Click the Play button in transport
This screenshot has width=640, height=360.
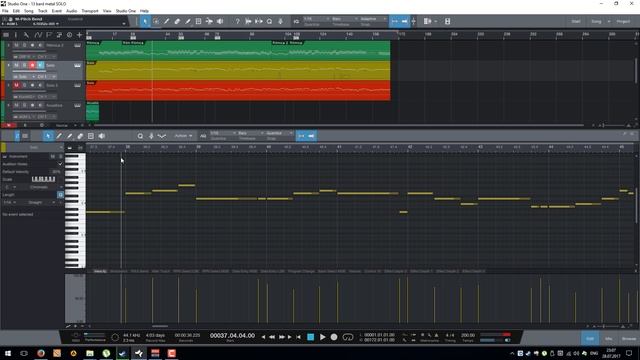click(322, 337)
